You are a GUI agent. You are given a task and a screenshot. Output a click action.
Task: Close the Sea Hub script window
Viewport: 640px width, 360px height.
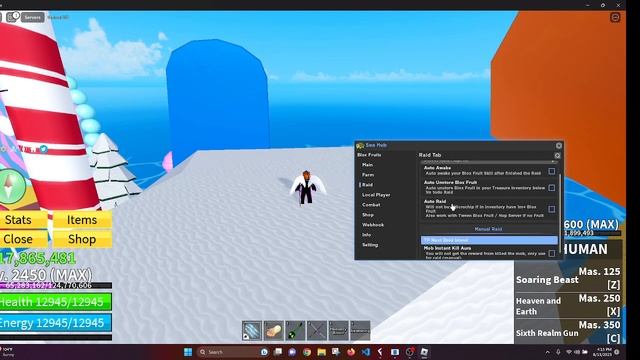pos(559,145)
